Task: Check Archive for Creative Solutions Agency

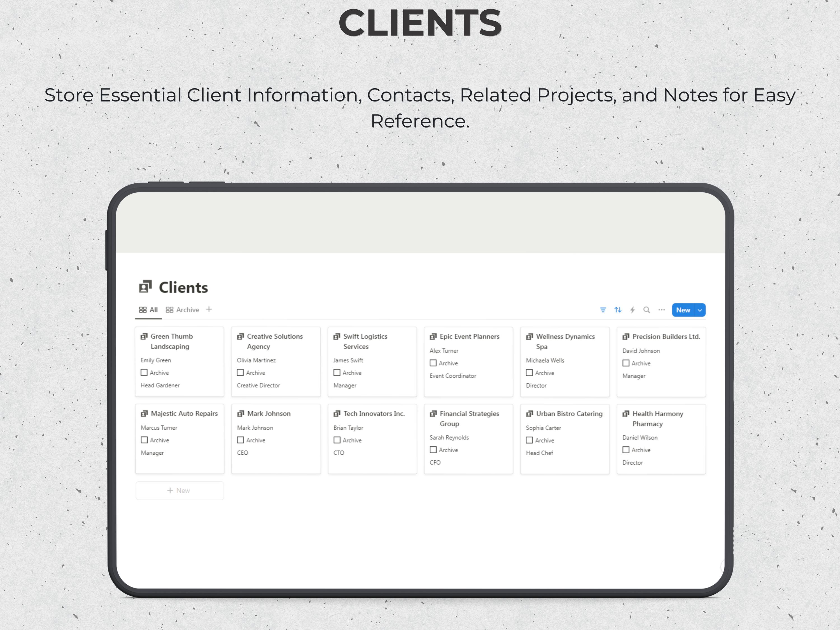Action: click(x=240, y=372)
